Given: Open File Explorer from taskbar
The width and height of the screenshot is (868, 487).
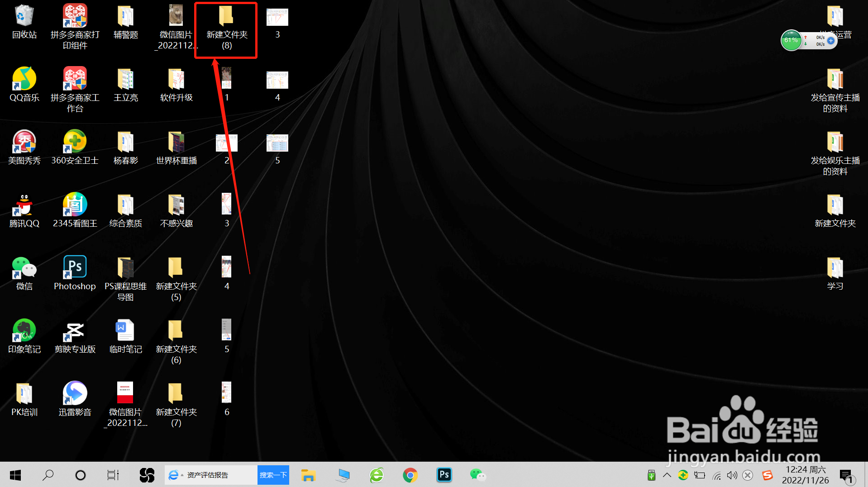Looking at the screenshot, I should coord(308,475).
